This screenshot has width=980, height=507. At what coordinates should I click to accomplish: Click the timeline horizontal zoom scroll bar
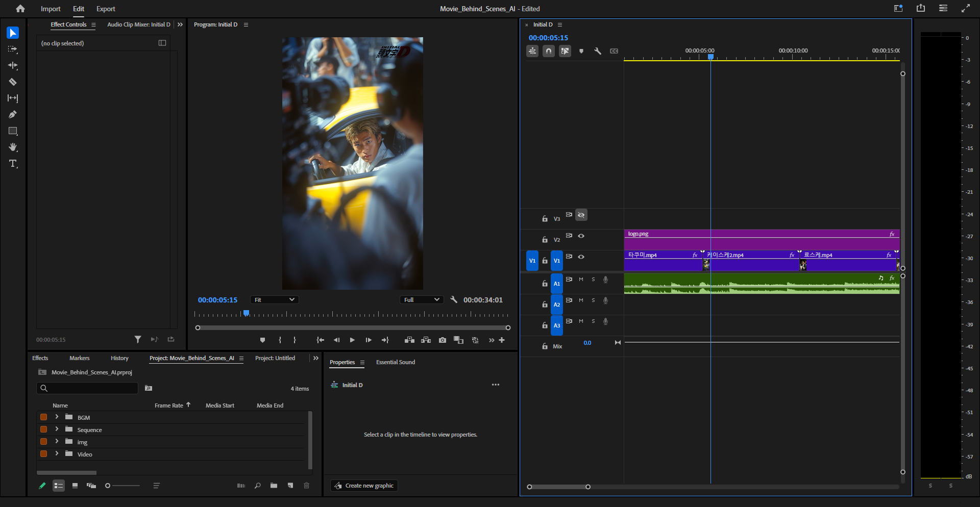[x=559, y=487]
